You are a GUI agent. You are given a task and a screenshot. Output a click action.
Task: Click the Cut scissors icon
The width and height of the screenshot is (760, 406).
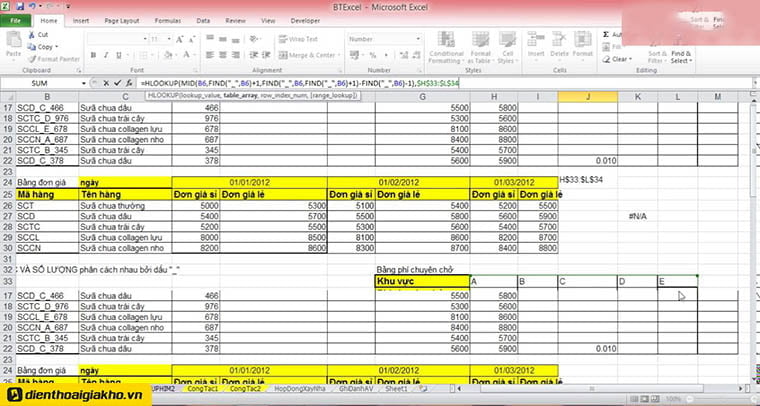click(x=31, y=35)
